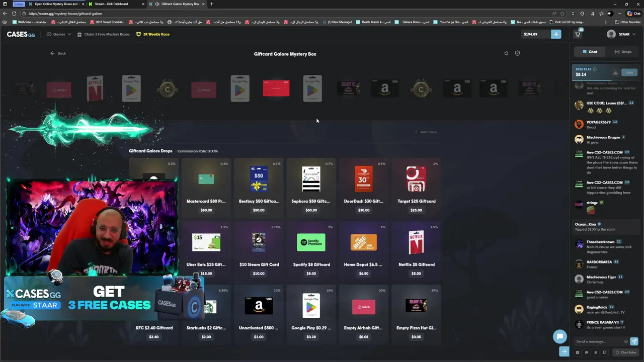Select the Uber Eats $15 giftcard
Viewport: 644px width, 362px height.
(x=206, y=250)
